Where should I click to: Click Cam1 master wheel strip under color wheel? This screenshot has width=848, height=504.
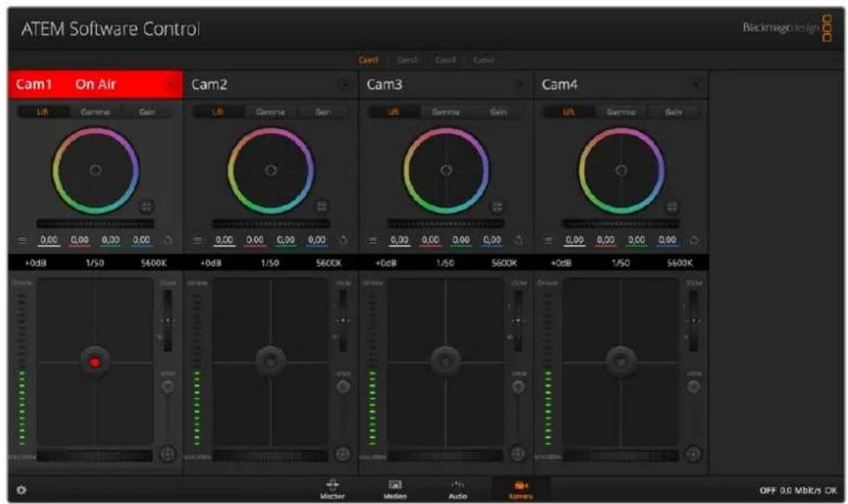tap(95, 223)
